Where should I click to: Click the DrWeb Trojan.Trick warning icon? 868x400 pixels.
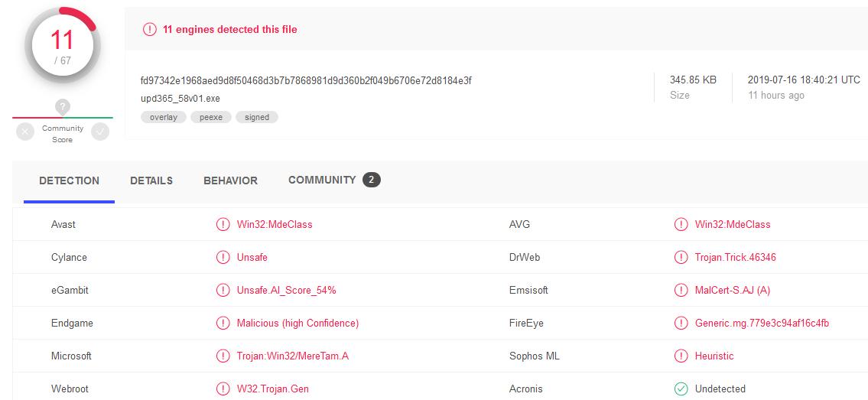tap(681, 258)
